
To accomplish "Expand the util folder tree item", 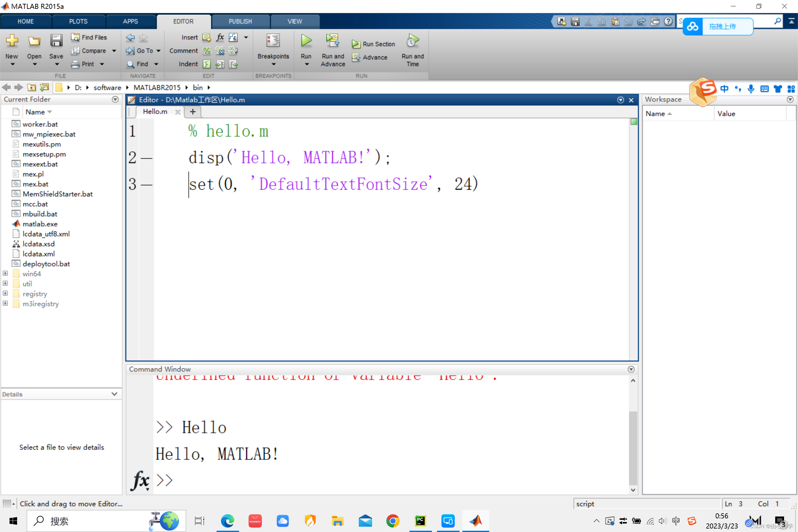I will pos(7,283).
